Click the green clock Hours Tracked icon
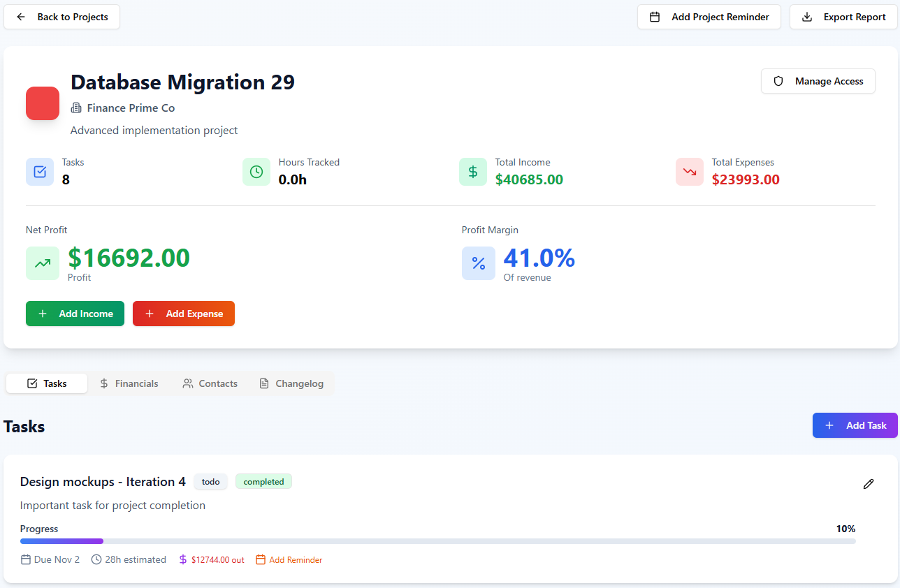 pyautogui.click(x=256, y=172)
